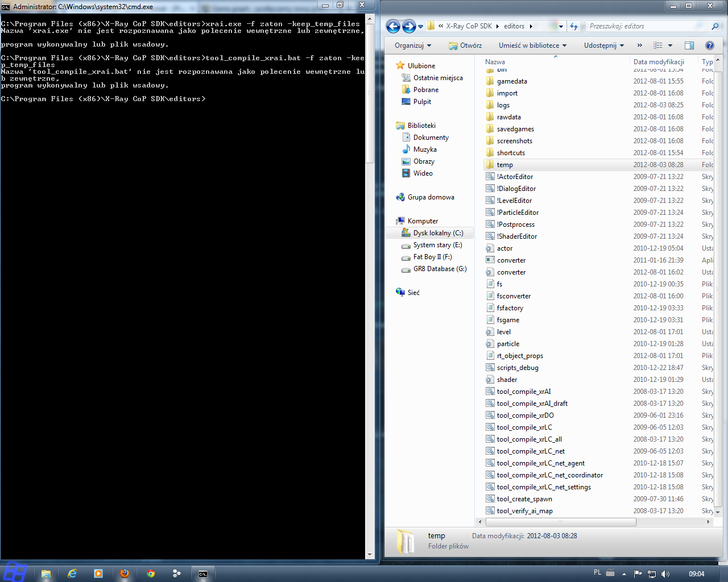Click the Explorer Forward arrow button
Screen dimensions: 728x582
tap(409, 26)
